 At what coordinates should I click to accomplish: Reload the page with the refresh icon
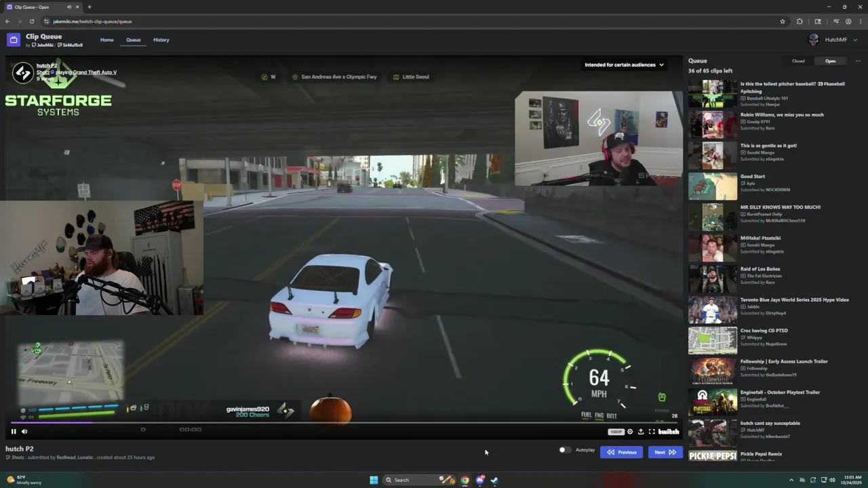tap(31, 21)
